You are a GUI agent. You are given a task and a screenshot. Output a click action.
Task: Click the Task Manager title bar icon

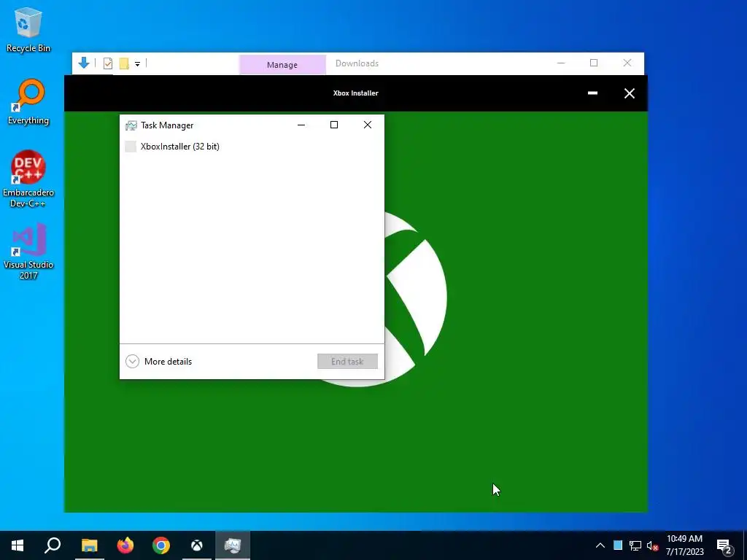point(131,125)
